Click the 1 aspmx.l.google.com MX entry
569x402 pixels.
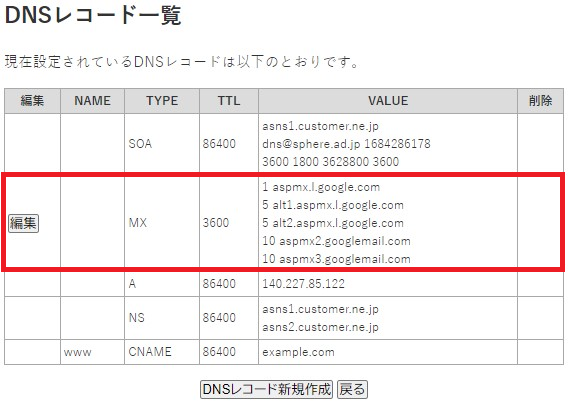[321, 187]
